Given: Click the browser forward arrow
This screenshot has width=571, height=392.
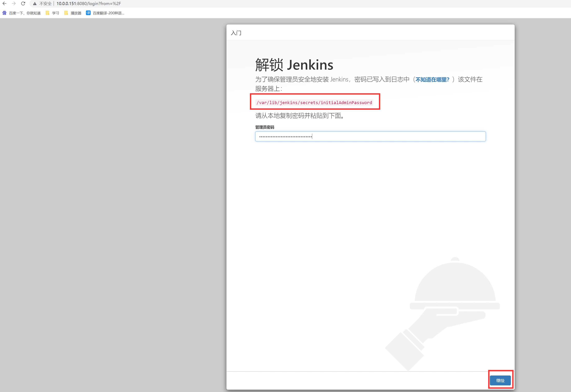Looking at the screenshot, I should tap(14, 3).
